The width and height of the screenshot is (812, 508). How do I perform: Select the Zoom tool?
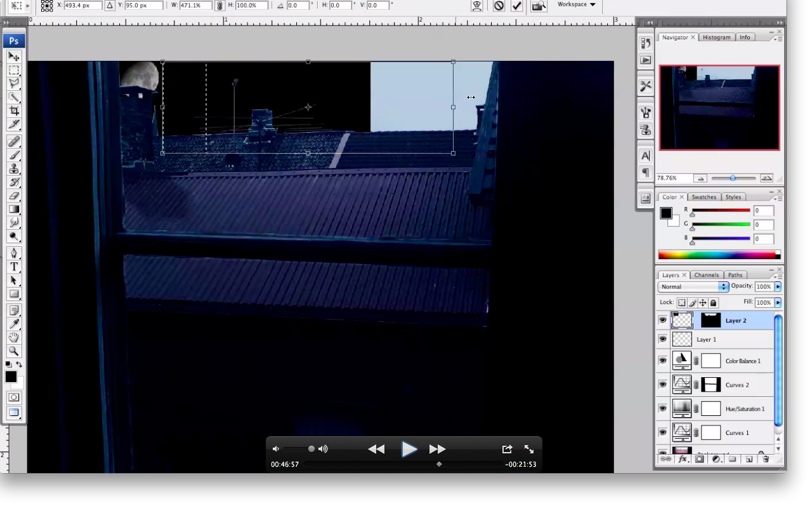click(14, 351)
